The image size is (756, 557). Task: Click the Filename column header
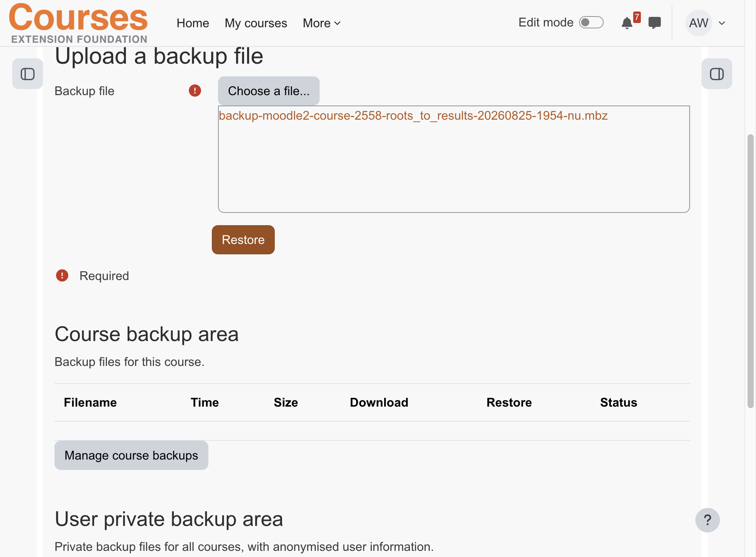click(90, 402)
